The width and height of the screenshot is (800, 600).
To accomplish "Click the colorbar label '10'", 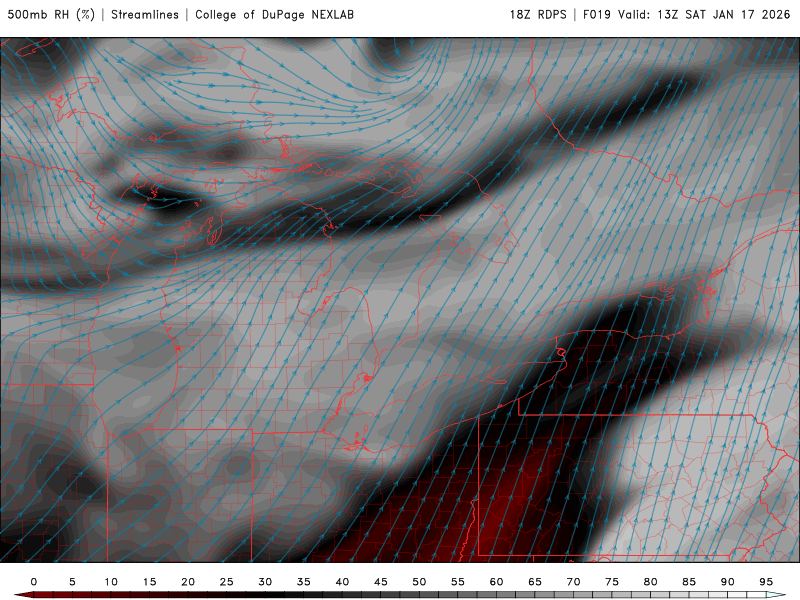I will pyautogui.click(x=111, y=582).
